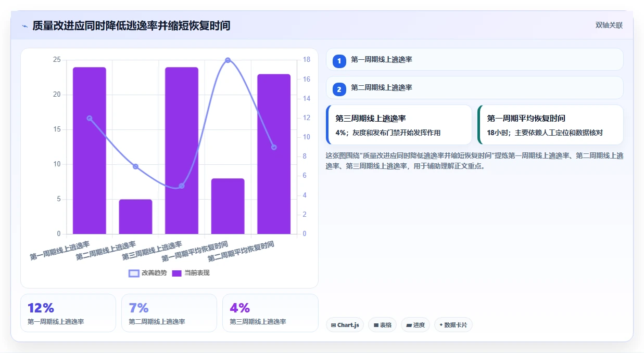Click the caption under the 7% figure
Screen dimensions: 644x353
(x=157, y=322)
